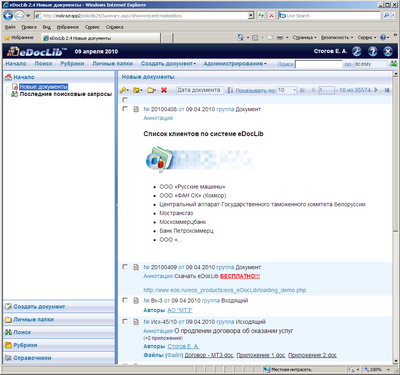The height and width of the screenshot is (375, 400).
Task: Open 'Администрирование' dropdown menu
Action: [235, 63]
